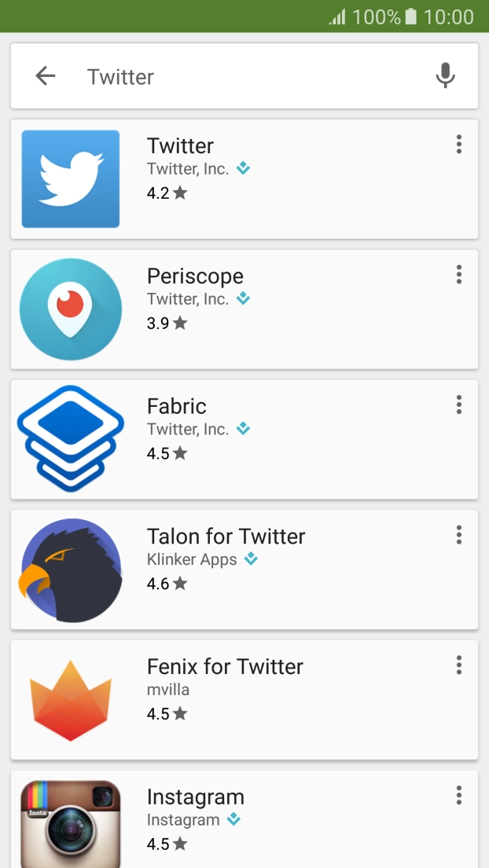The width and height of the screenshot is (489, 868).
Task: Expand options menu for Periscope
Action: click(458, 275)
